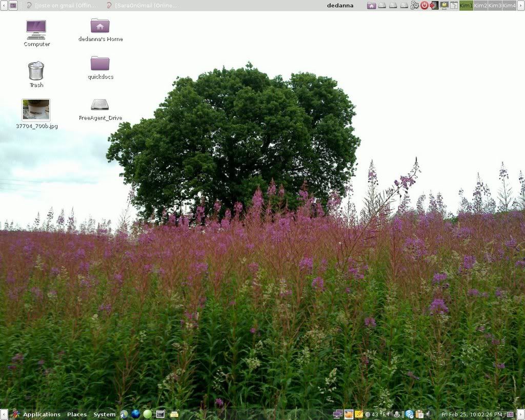Open the Computer desktop icon
The image size is (525, 420).
click(36, 30)
